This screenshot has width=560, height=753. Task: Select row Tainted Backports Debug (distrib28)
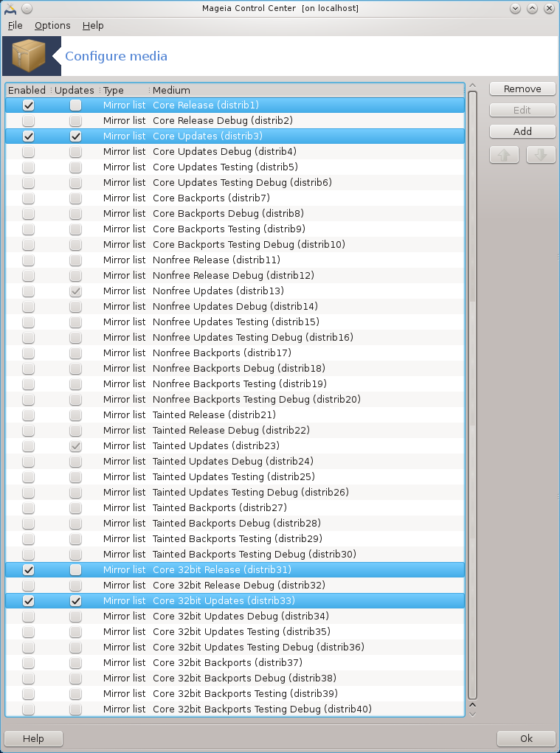(x=235, y=524)
